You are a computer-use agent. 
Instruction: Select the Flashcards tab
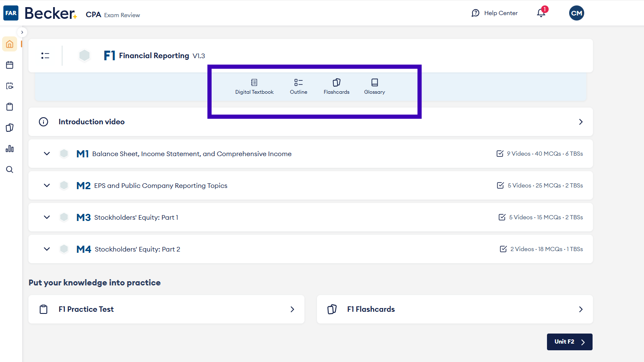pyautogui.click(x=336, y=86)
